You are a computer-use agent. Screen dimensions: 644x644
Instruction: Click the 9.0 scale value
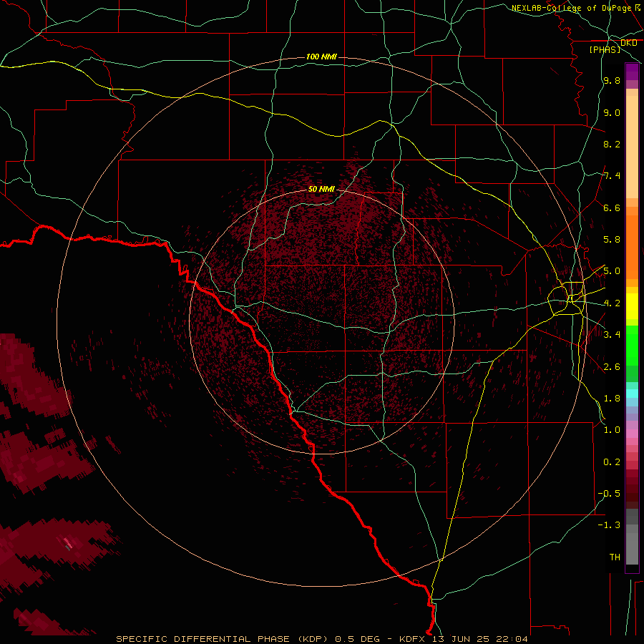(612, 112)
